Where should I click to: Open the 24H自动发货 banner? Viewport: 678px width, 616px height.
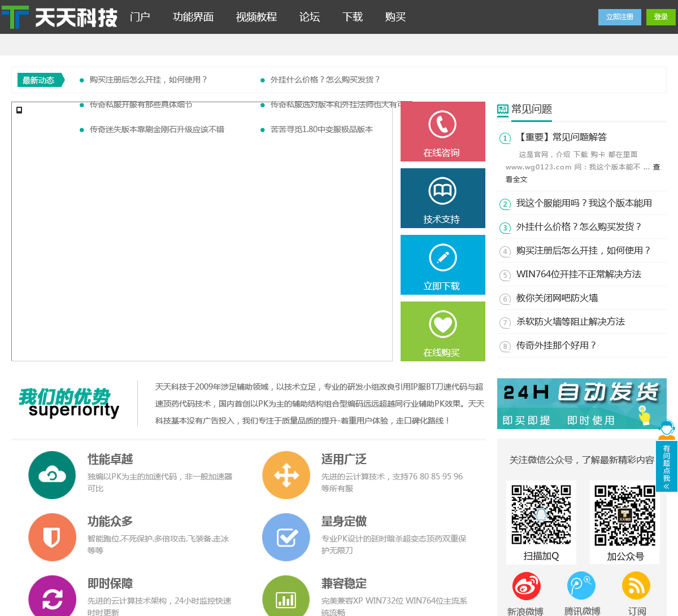pos(582,404)
